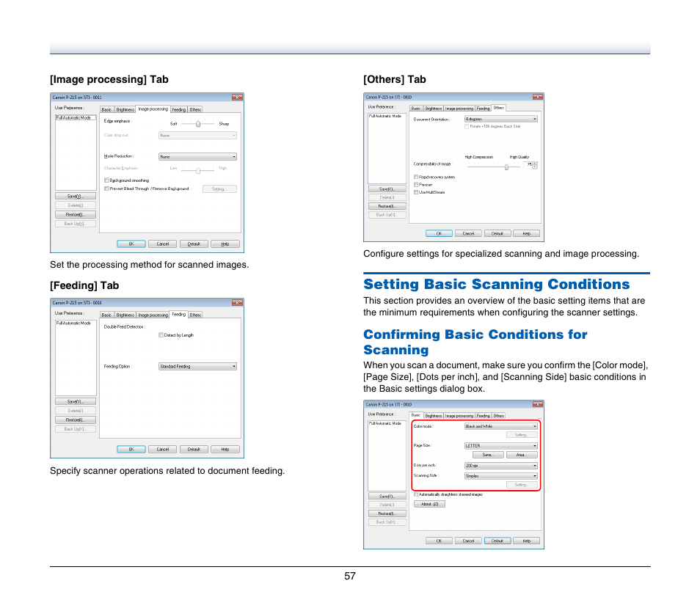Click Save under User Preference, Image processing dialog
Image resolution: width=700 pixels, height=600 pixels.
tap(76, 197)
